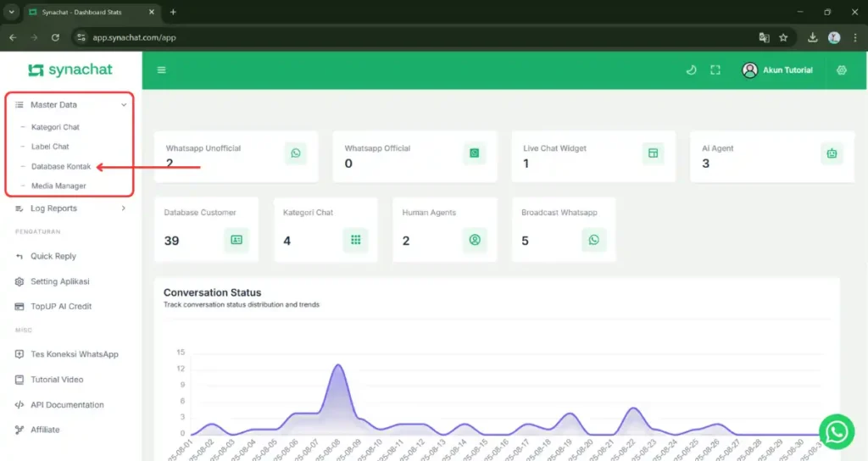Screen dimensions: 868x461
Task: Open the browser three-dot menu
Action: pos(855,37)
